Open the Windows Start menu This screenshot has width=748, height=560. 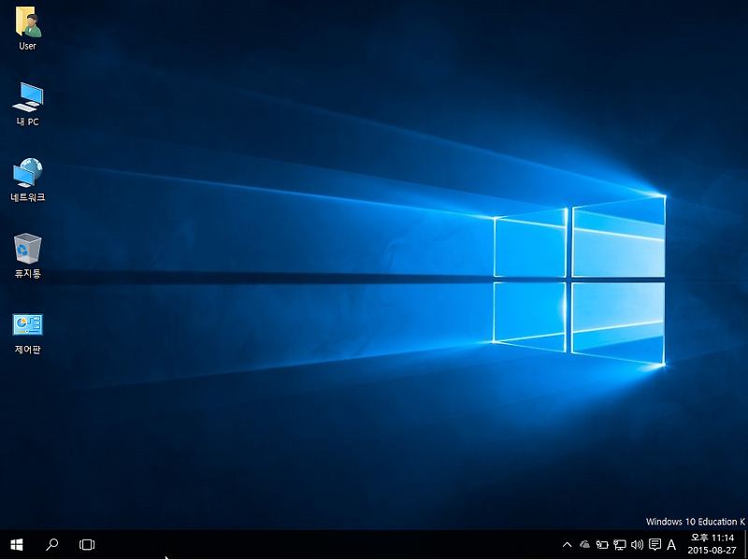click(x=17, y=544)
